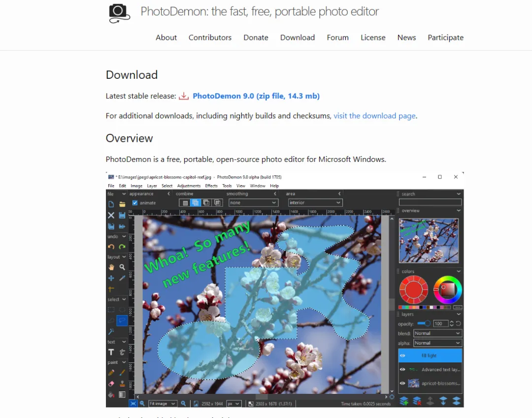The height and width of the screenshot is (418, 532).
Task: Click the Flatten layers icon
Action: click(x=456, y=401)
